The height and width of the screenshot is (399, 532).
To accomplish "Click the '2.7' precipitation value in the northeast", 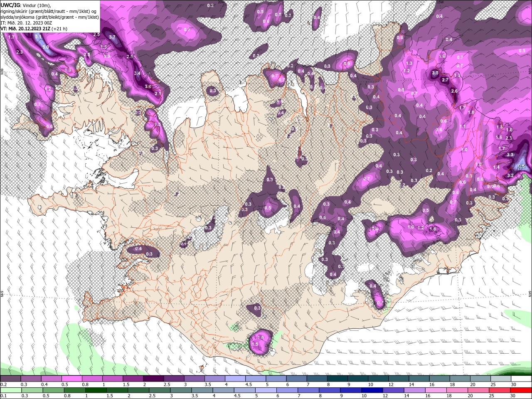I will (445, 80).
